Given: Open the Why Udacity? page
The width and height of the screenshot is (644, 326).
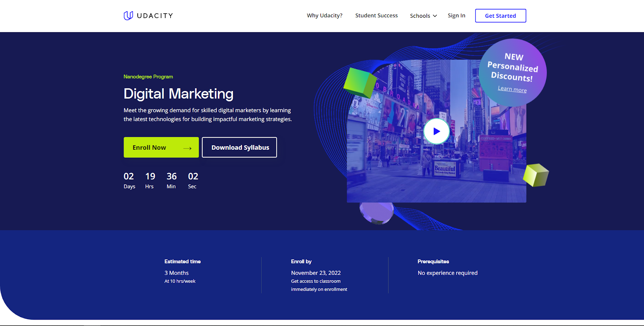Looking at the screenshot, I should (324, 16).
